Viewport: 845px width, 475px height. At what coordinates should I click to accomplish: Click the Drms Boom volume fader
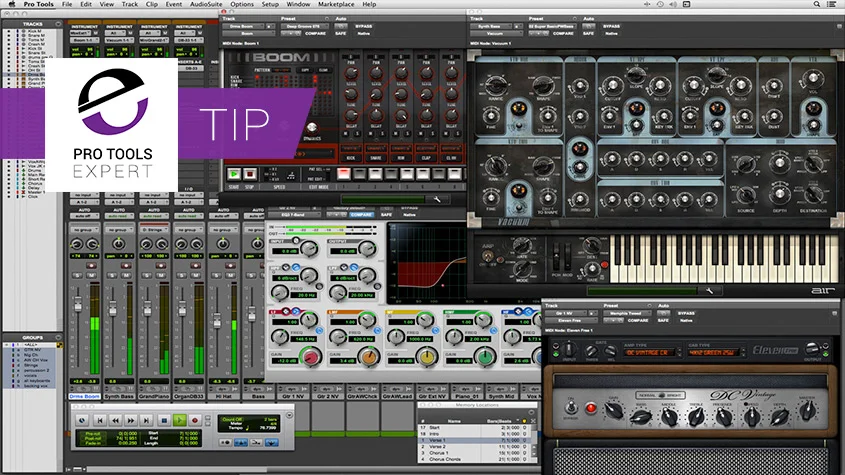click(78, 306)
